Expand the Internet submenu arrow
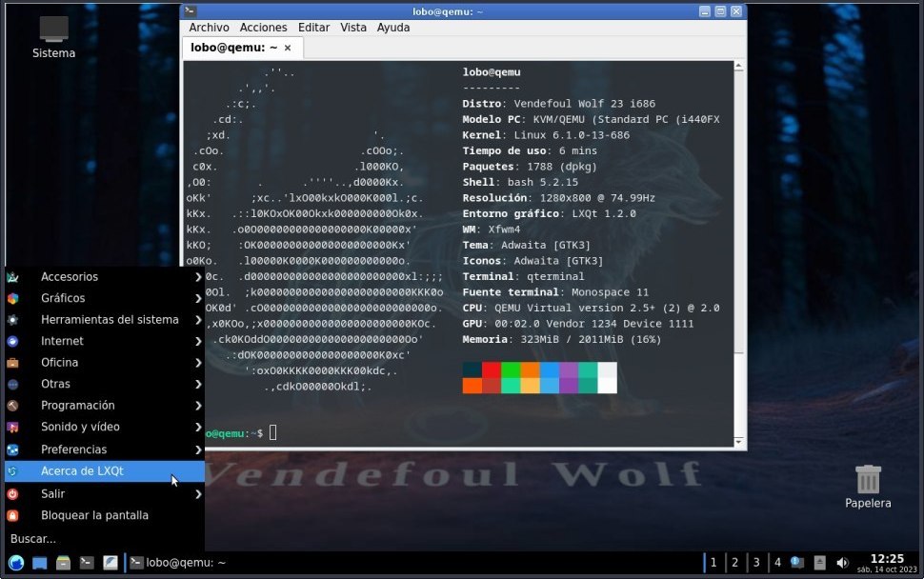924x579 pixels. [198, 341]
